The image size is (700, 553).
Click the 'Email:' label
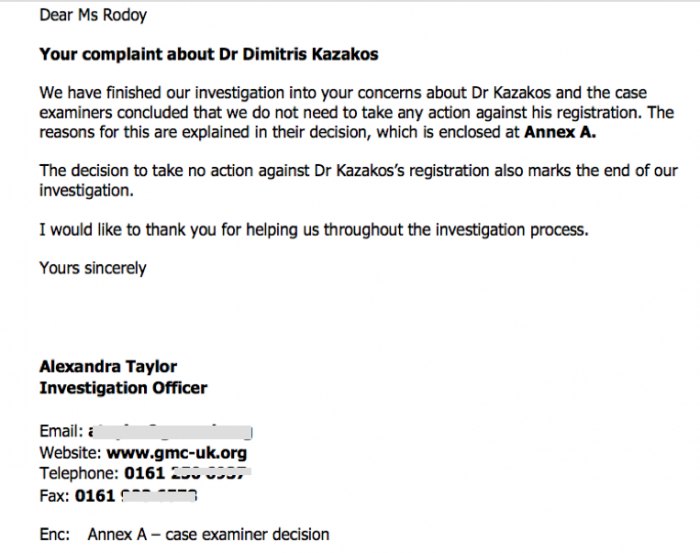[x=62, y=431]
